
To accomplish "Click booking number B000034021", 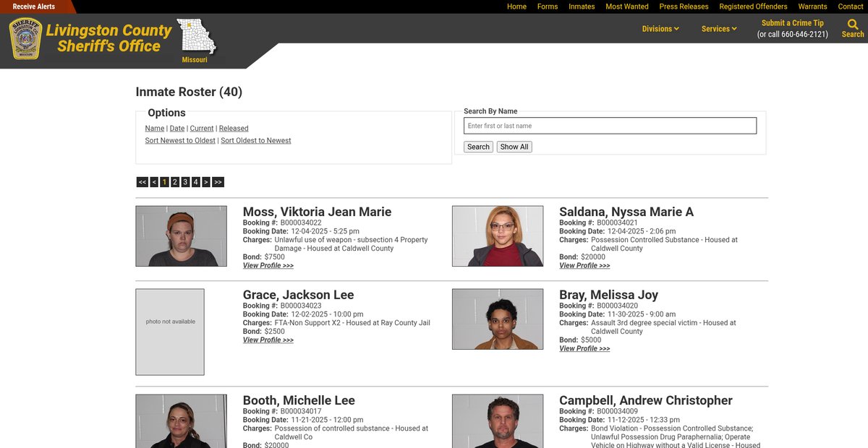I will pyautogui.click(x=617, y=223).
